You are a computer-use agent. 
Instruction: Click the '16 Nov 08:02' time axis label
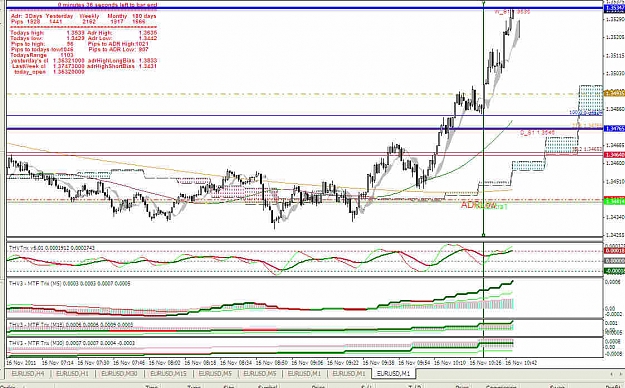coord(164,363)
